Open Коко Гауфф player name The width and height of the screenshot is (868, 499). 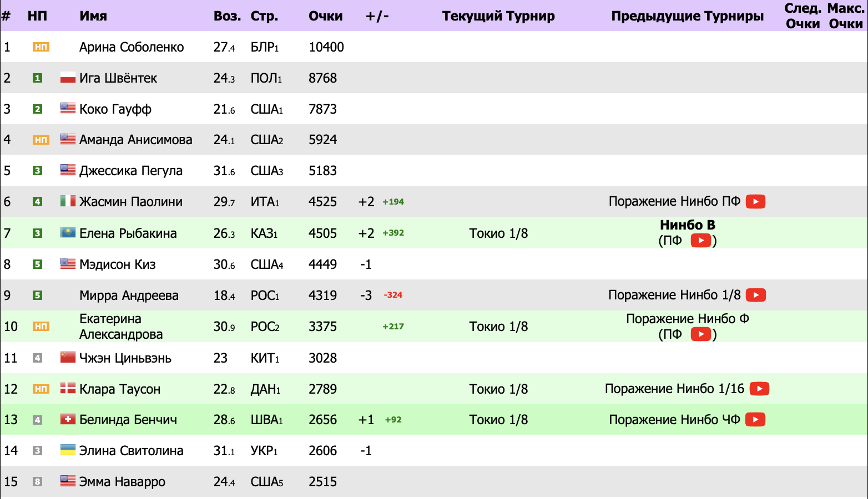pyautogui.click(x=115, y=109)
